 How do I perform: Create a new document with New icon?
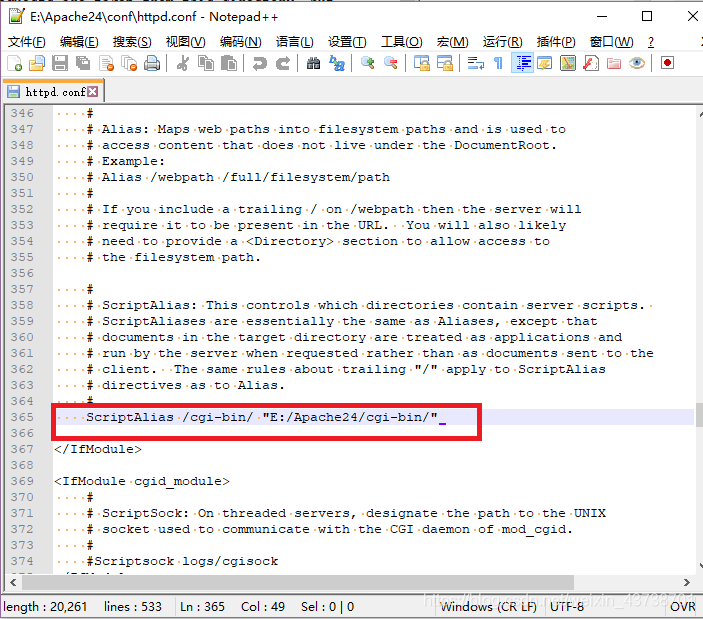pos(14,63)
